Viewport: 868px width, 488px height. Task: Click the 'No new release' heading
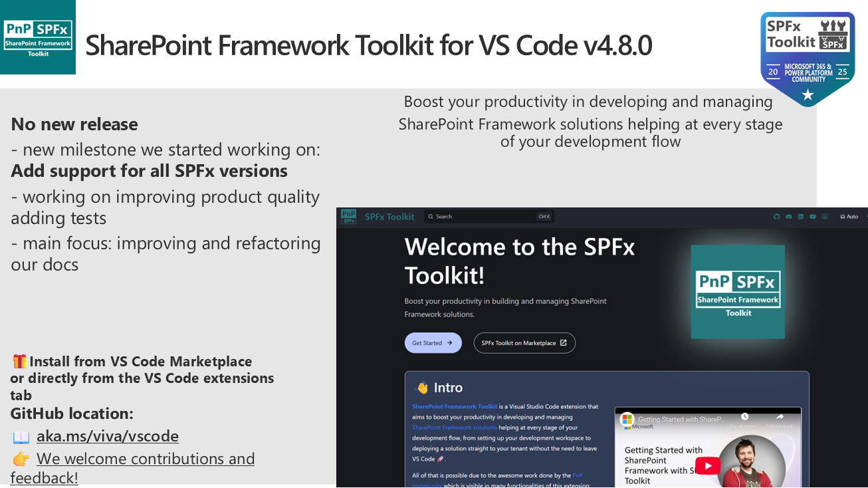coord(74,124)
